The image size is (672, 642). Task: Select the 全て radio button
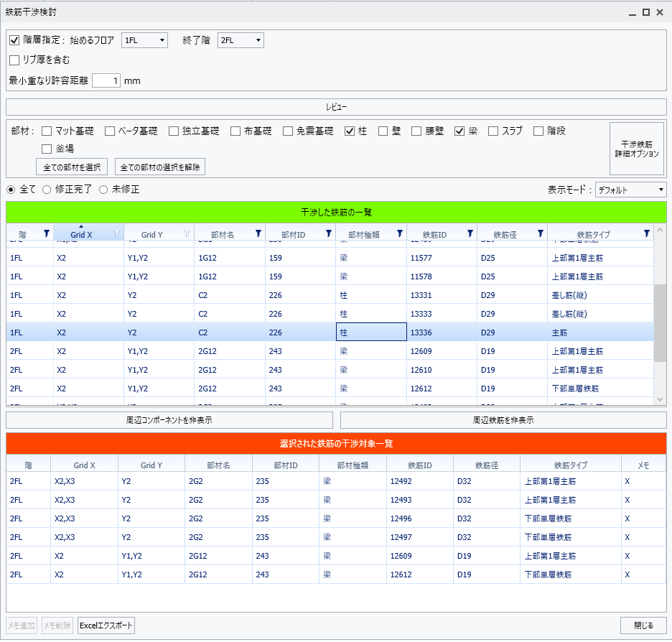(x=11, y=190)
